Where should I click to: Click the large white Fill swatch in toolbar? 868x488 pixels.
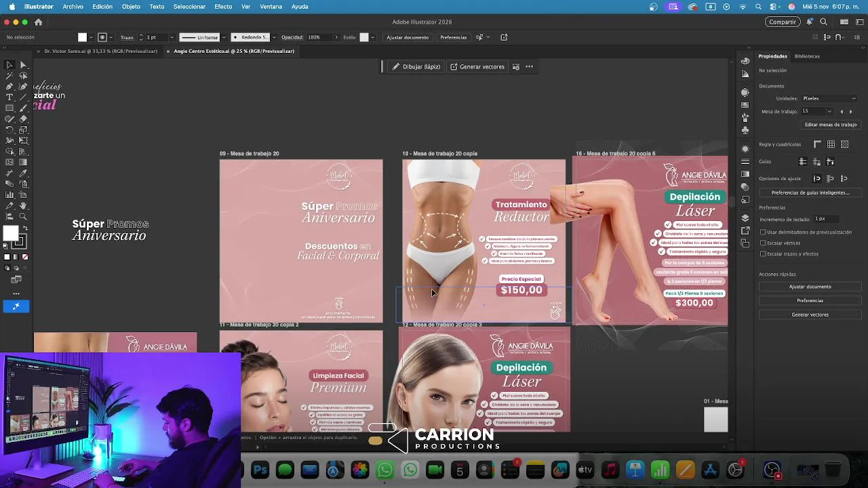click(x=10, y=232)
